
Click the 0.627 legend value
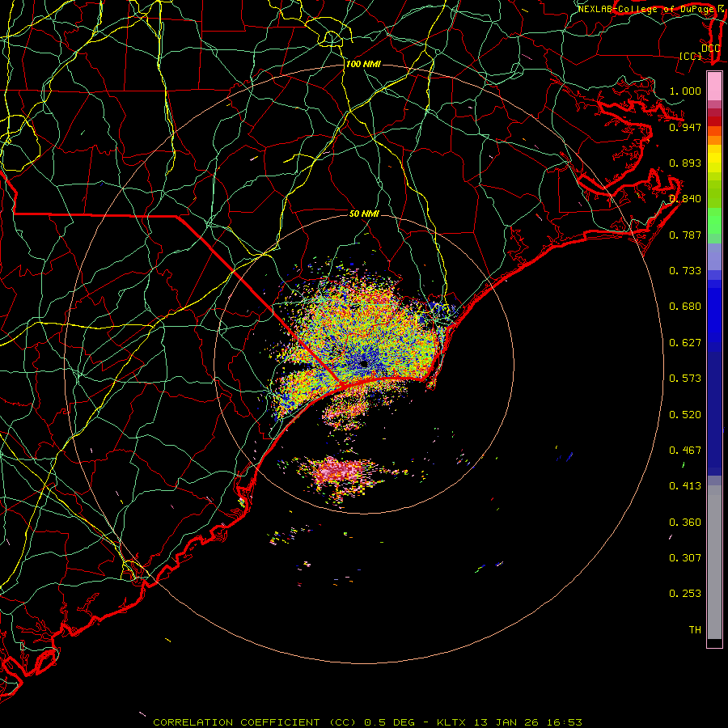tap(685, 343)
